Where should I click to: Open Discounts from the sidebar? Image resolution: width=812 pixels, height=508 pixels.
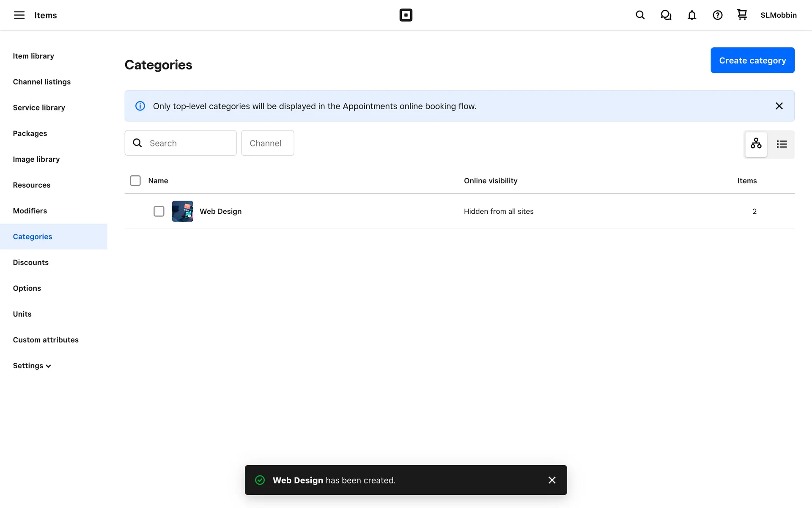point(30,262)
